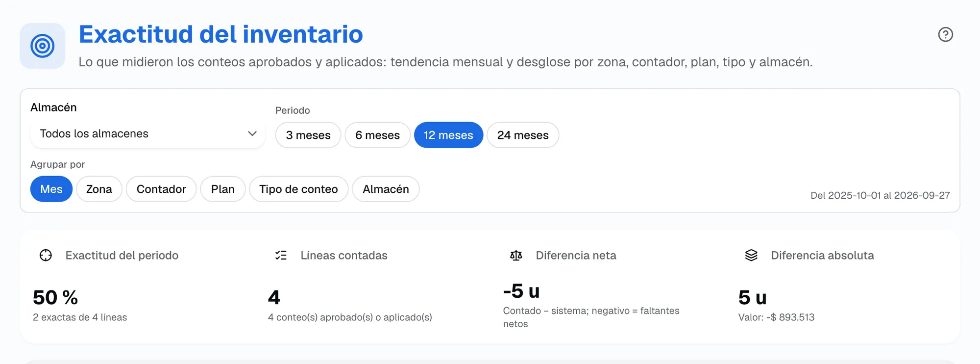Screen dimensions: 980x364
Task: Click the Contado – sistema faltantes netos note
Action: point(591,317)
